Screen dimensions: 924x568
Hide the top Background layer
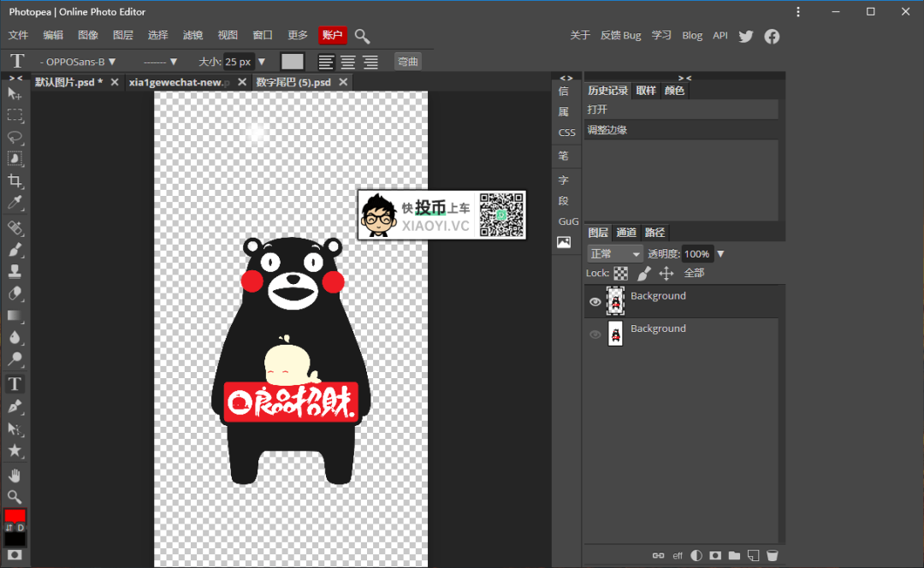pos(595,301)
